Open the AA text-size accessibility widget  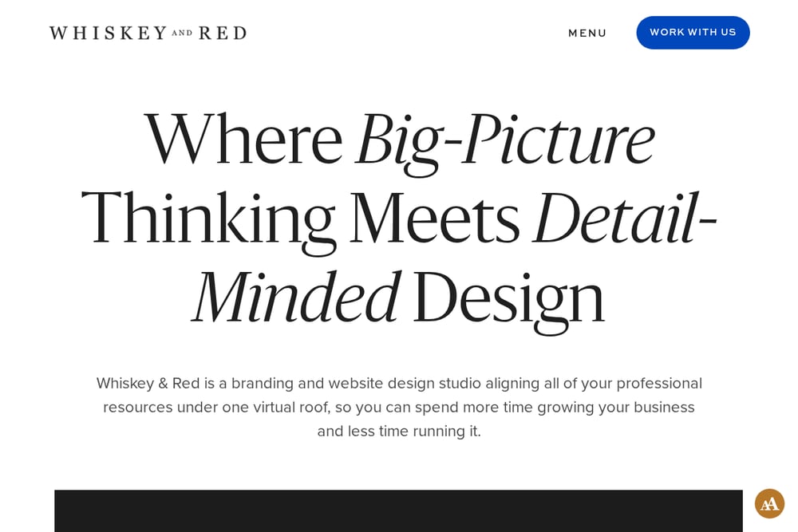pyautogui.click(x=769, y=503)
